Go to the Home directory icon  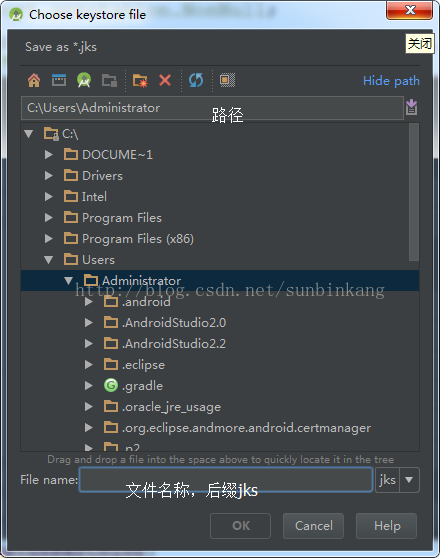[x=34, y=80]
